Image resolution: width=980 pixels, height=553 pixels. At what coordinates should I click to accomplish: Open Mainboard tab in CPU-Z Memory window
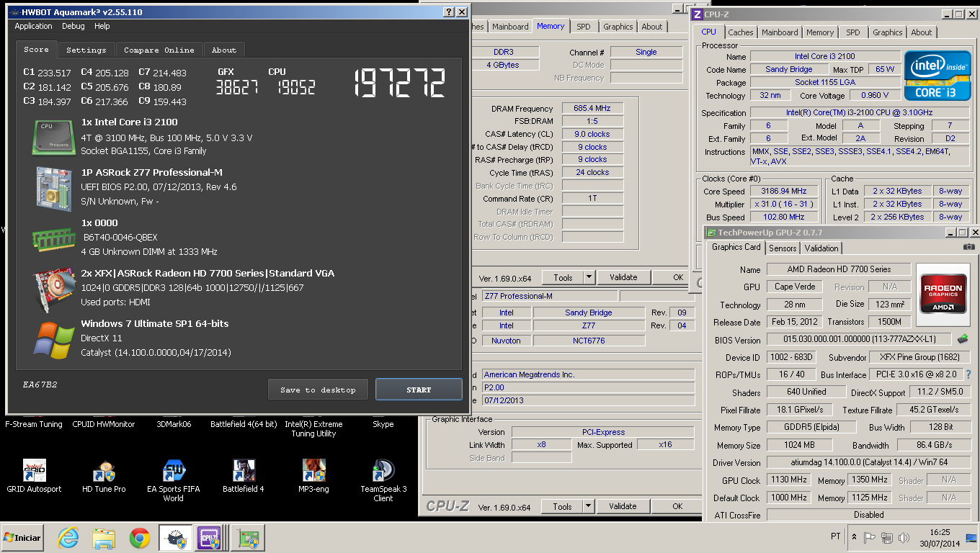click(510, 27)
